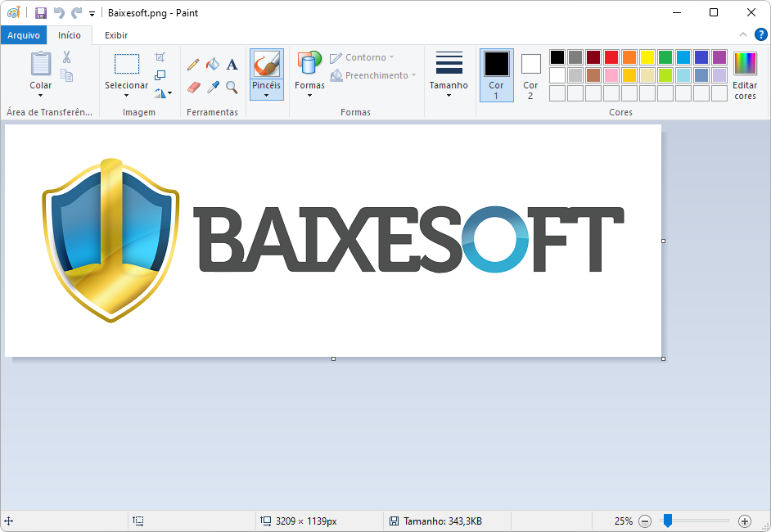
Task: Select the Fill with color bucket
Action: coord(213,64)
